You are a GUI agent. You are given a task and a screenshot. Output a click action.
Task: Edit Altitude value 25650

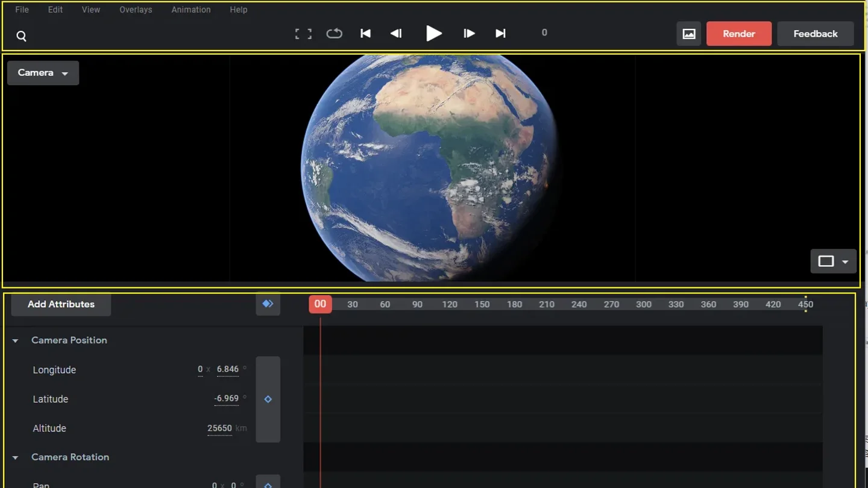219,428
